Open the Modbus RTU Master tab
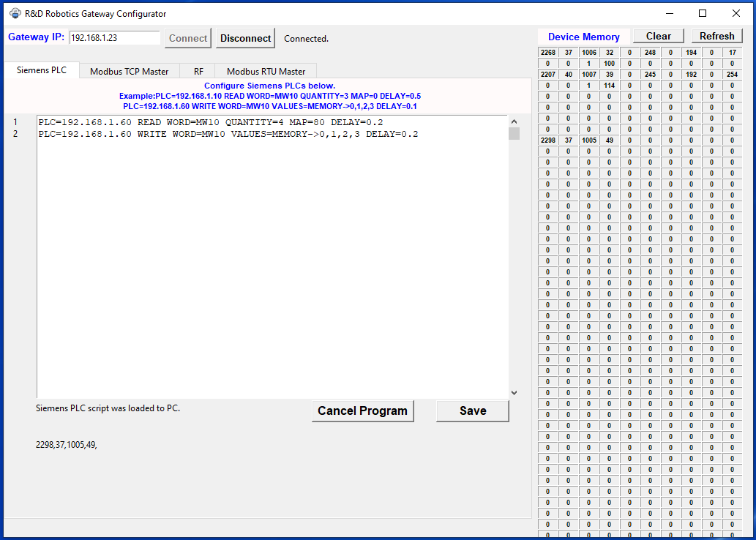Screen dimensions: 756x540 point(266,72)
